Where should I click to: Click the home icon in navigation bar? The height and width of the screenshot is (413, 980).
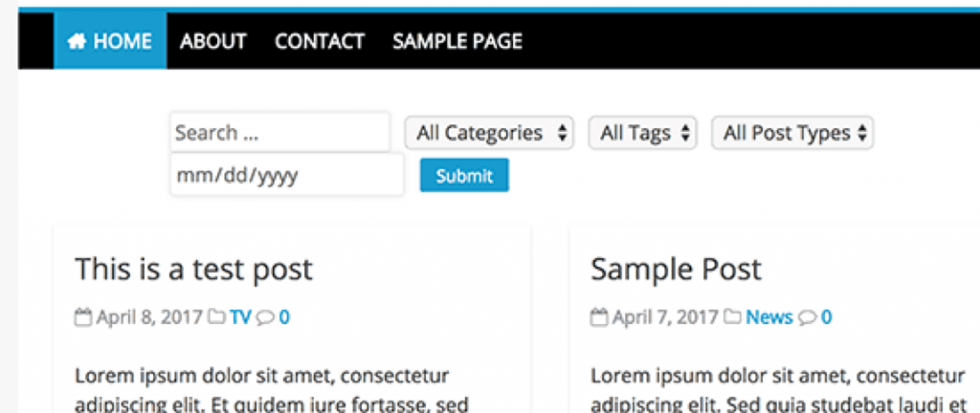[77, 42]
